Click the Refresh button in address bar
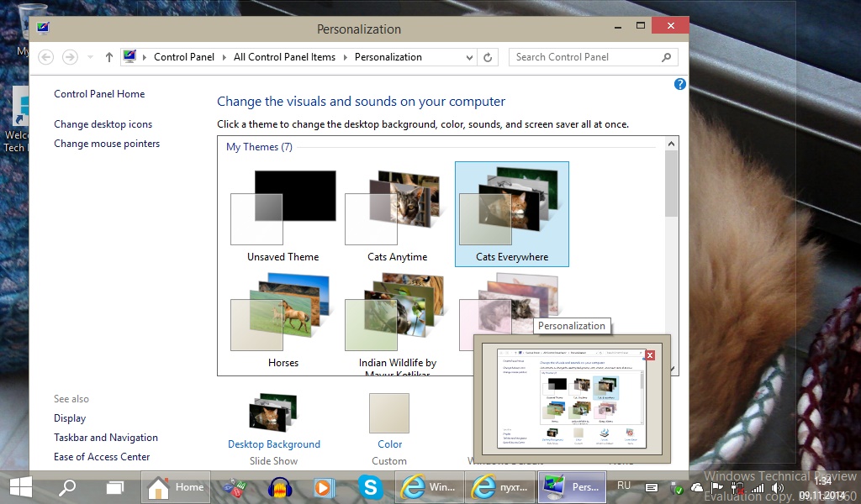 489,57
